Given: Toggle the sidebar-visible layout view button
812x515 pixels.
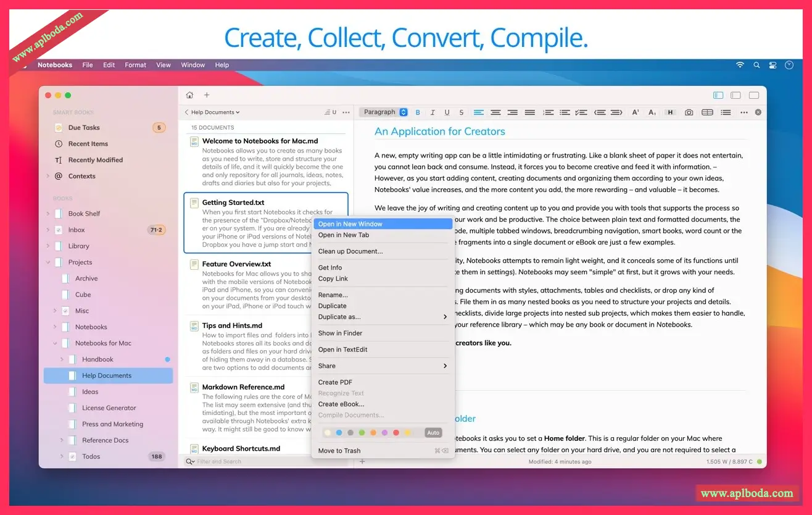Looking at the screenshot, I should pos(718,95).
